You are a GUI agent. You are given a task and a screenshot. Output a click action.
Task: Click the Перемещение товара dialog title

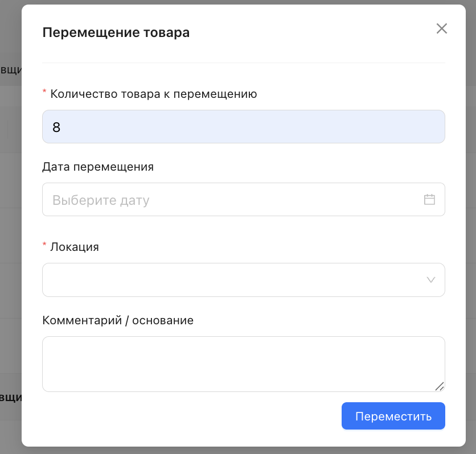click(116, 32)
